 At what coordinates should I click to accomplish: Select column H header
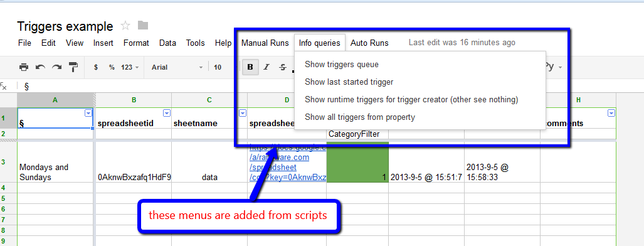point(578,100)
